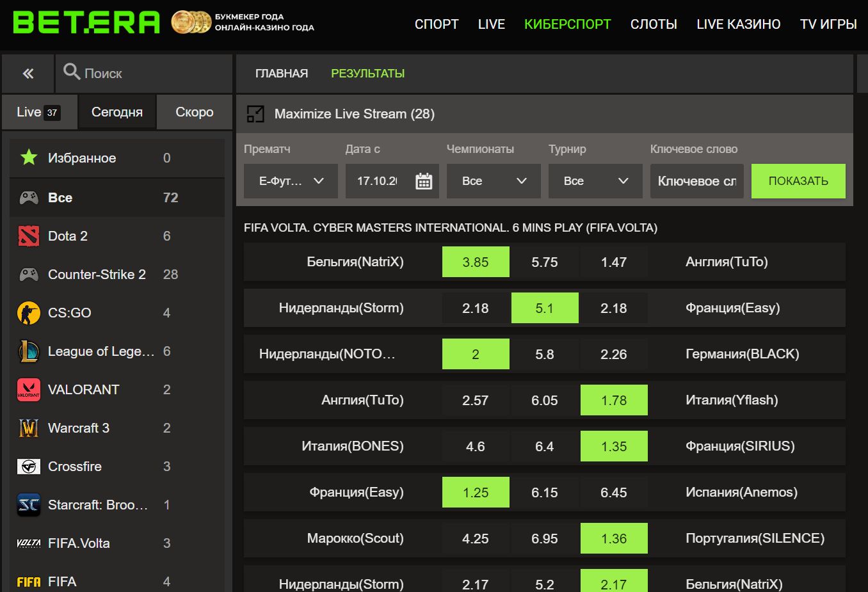Click team name Германия(BLACK)
Viewport: 868px width, 592px height.
[743, 354]
